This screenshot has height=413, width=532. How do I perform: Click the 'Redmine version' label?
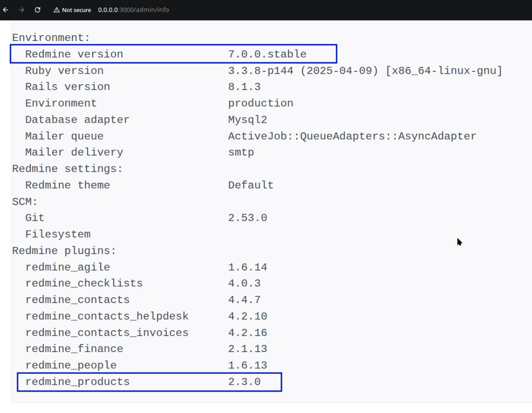(x=74, y=54)
